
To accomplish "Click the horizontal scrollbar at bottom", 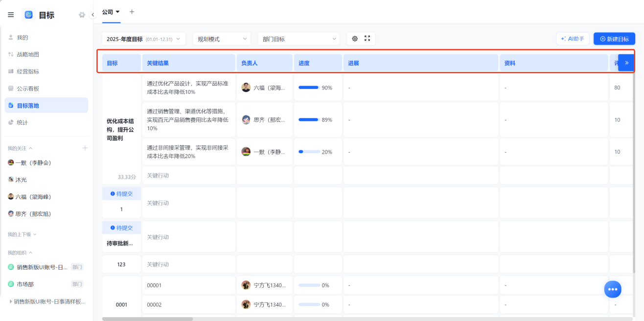I will coord(147,319).
